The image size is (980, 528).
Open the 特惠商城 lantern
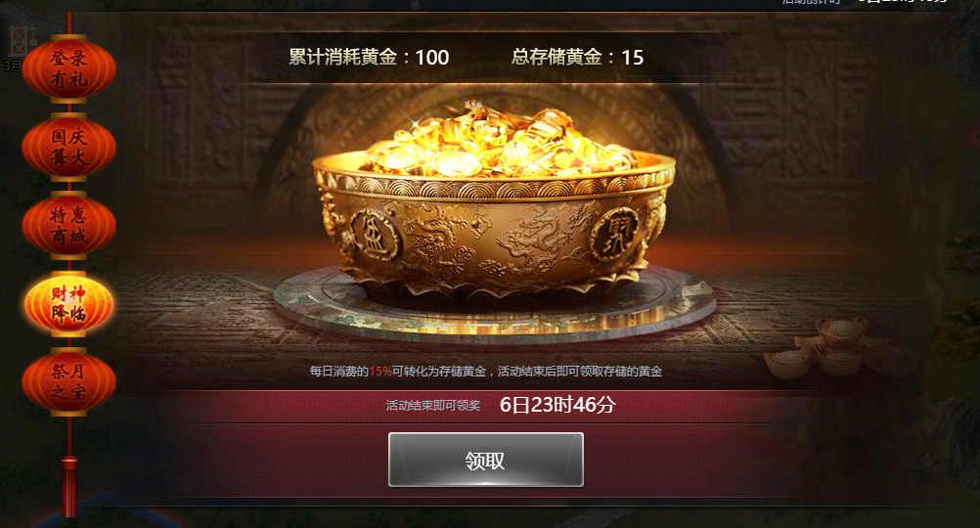pyautogui.click(x=68, y=226)
